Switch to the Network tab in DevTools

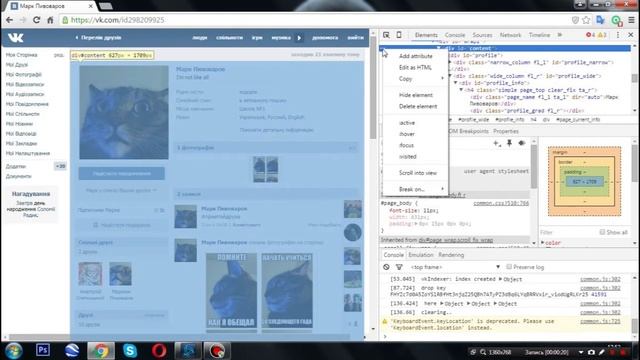pos(510,35)
